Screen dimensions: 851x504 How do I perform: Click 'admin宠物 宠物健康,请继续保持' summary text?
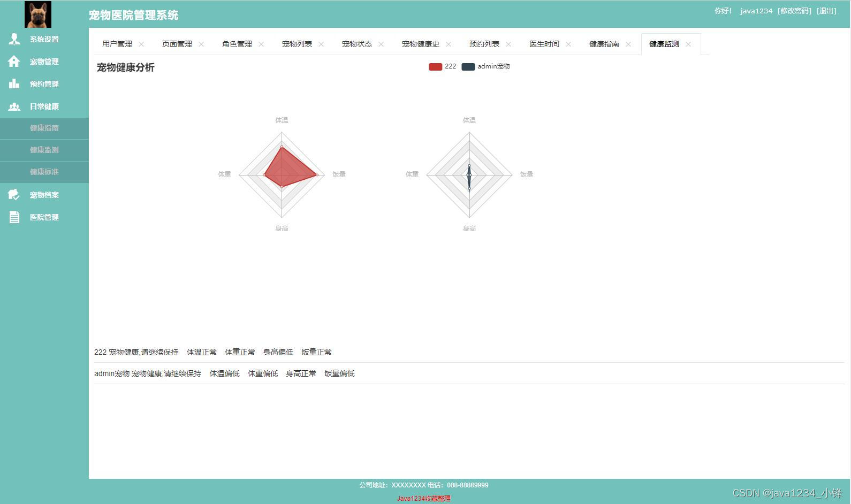tap(148, 373)
